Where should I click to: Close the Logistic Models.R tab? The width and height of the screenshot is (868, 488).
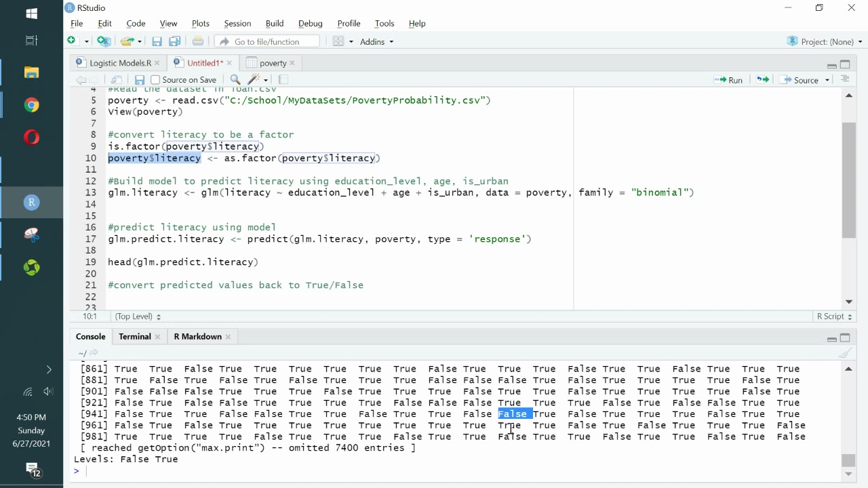[x=157, y=63]
